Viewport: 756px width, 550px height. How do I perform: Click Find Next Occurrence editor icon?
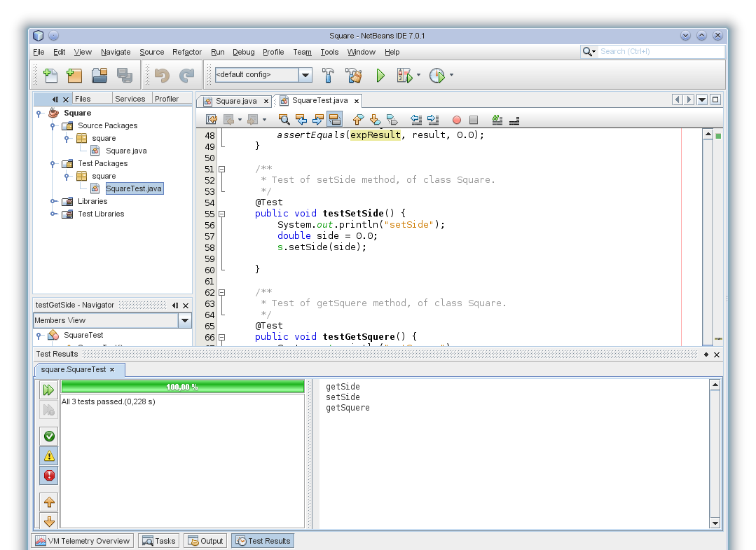coord(317,120)
